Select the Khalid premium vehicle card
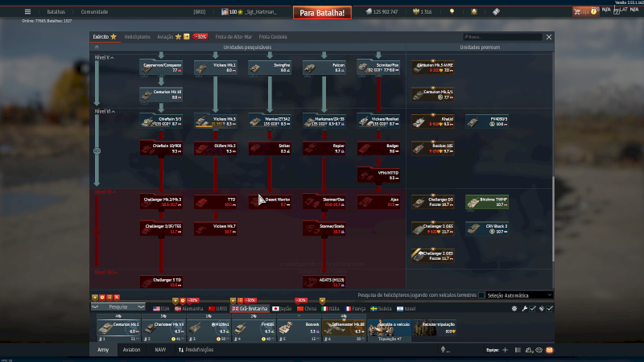The width and height of the screenshot is (644, 362). [433, 121]
